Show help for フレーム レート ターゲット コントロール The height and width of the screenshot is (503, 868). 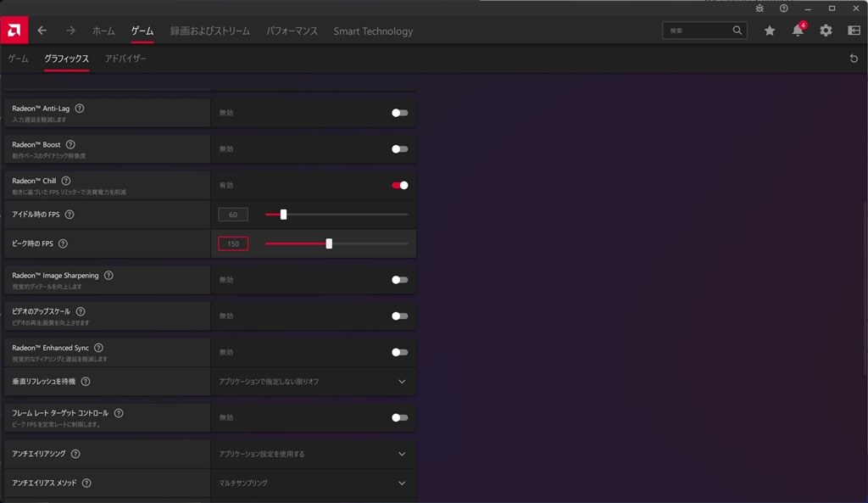pyautogui.click(x=119, y=413)
